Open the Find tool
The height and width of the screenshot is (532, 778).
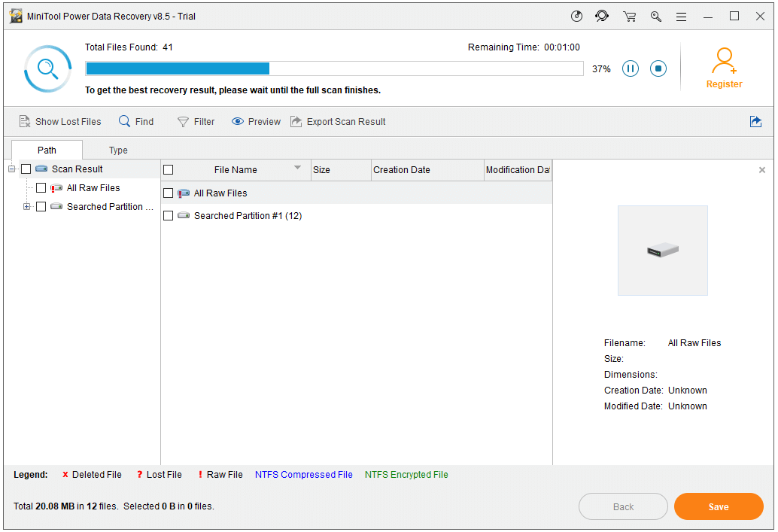point(136,121)
